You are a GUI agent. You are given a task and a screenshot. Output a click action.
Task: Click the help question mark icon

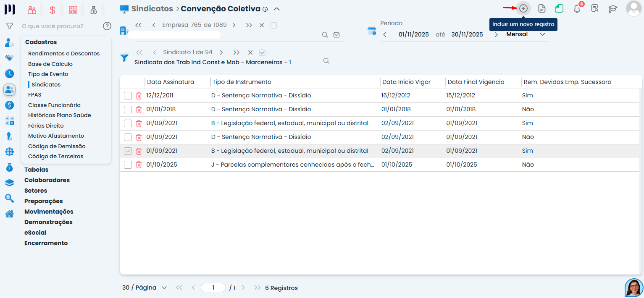[107, 26]
